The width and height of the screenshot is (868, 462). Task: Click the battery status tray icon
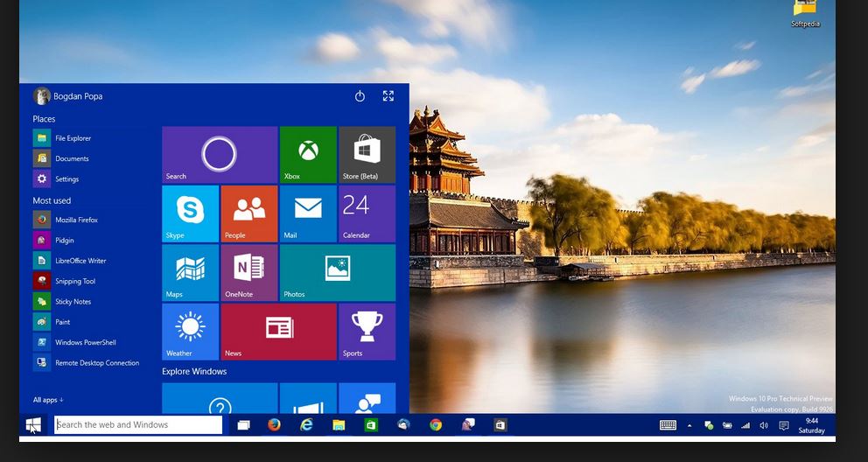727,425
